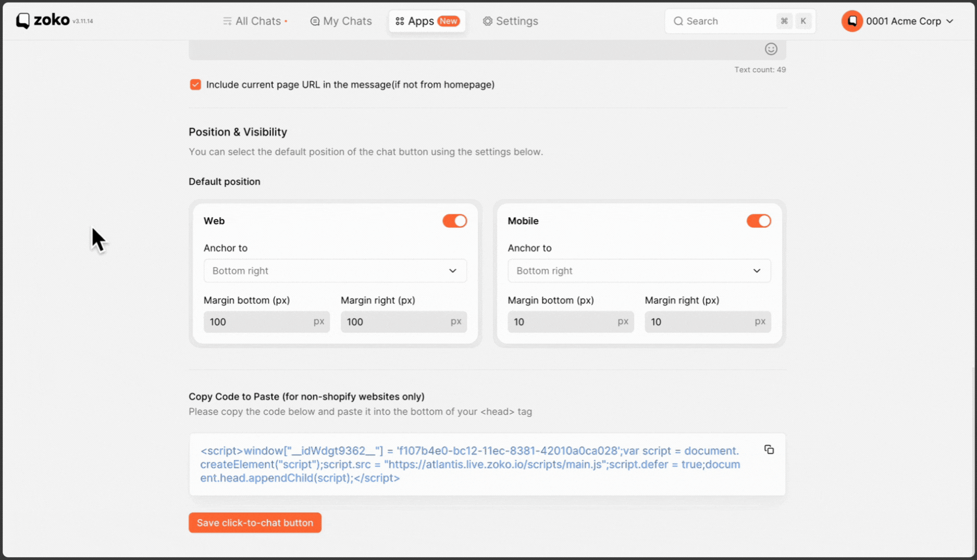Click the New badge on Apps
This screenshot has height=560, width=977.
(448, 21)
